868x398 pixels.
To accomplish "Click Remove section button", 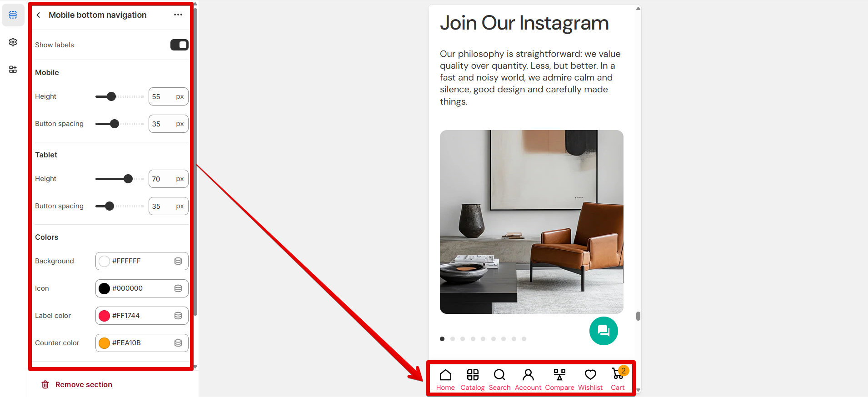I will 77,385.
